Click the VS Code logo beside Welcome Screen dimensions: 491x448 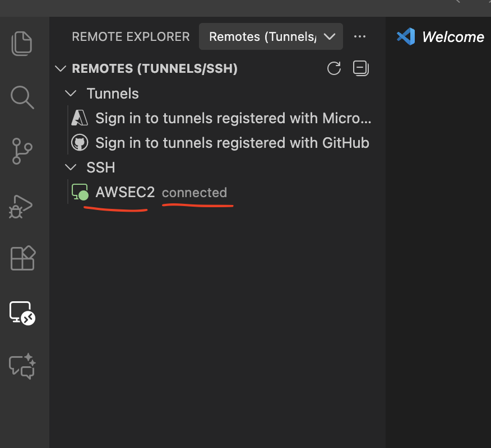coord(405,36)
